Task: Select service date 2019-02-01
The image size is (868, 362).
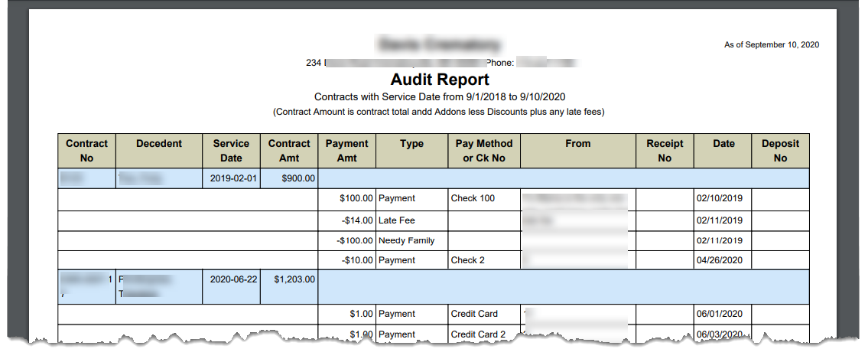Action: pos(233,178)
